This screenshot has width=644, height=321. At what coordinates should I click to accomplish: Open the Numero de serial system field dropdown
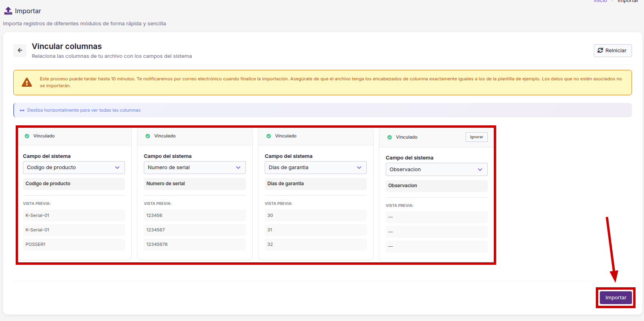point(195,168)
